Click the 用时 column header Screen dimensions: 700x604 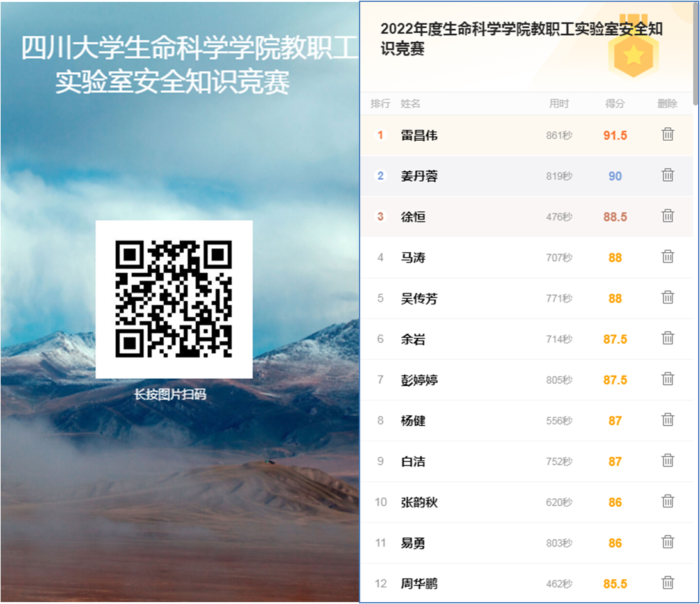(559, 104)
